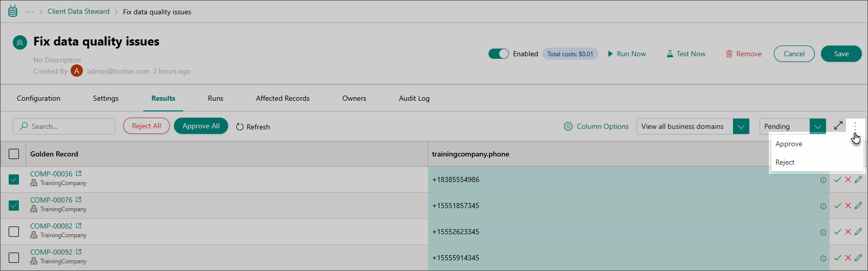Choose Reject from the popup menu
The height and width of the screenshot is (271, 868).
pos(785,162)
